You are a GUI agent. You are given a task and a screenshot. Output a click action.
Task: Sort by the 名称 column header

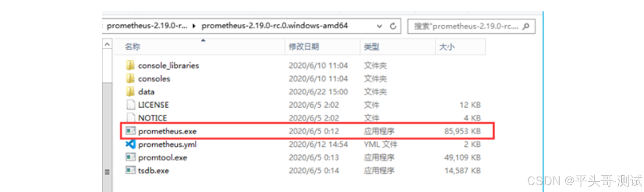pyautogui.click(x=199, y=47)
